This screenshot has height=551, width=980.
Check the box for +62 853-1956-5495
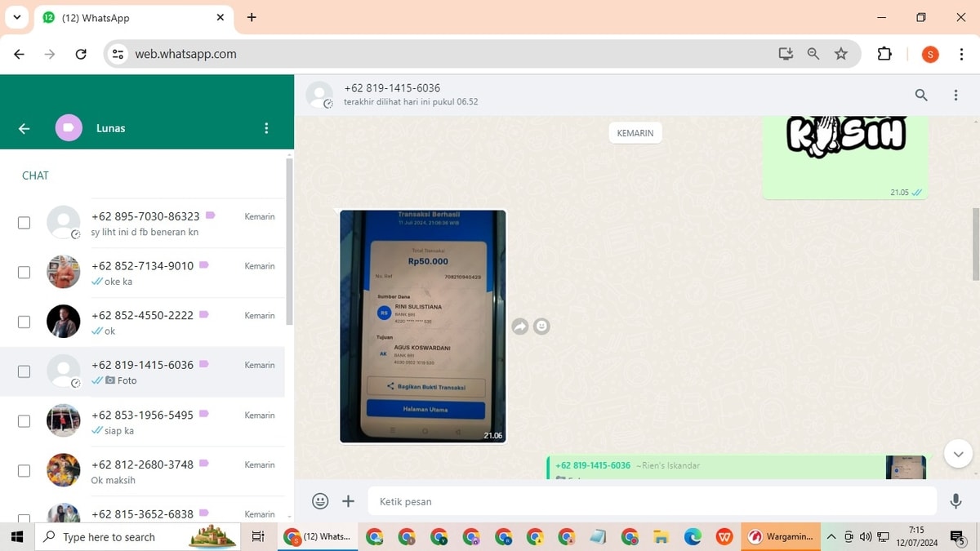pos(24,421)
